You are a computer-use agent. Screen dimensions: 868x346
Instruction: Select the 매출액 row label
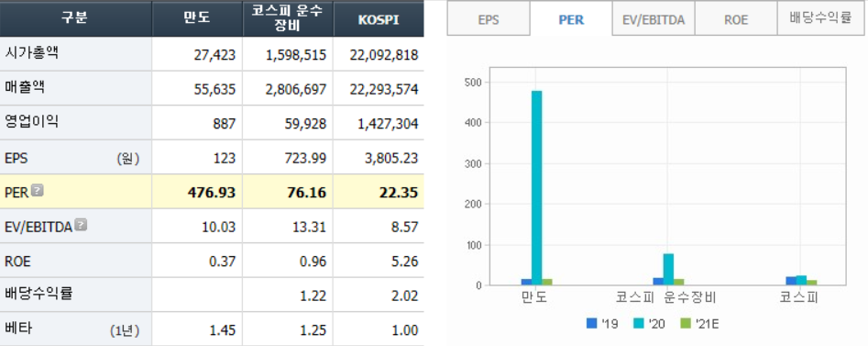25,88
